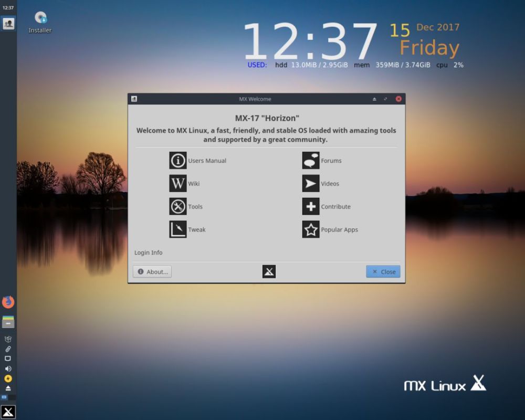Click the yellow power manager tray icon
Viewport: 525px width, 420px height.
pos(8,379)
